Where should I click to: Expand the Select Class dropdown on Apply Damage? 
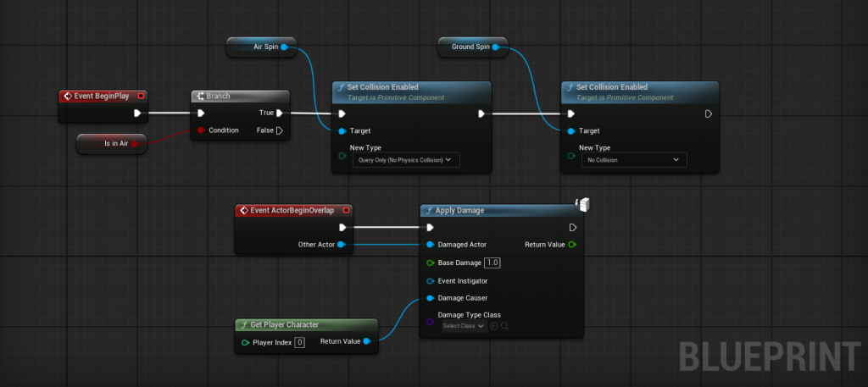tap(463, 326)
